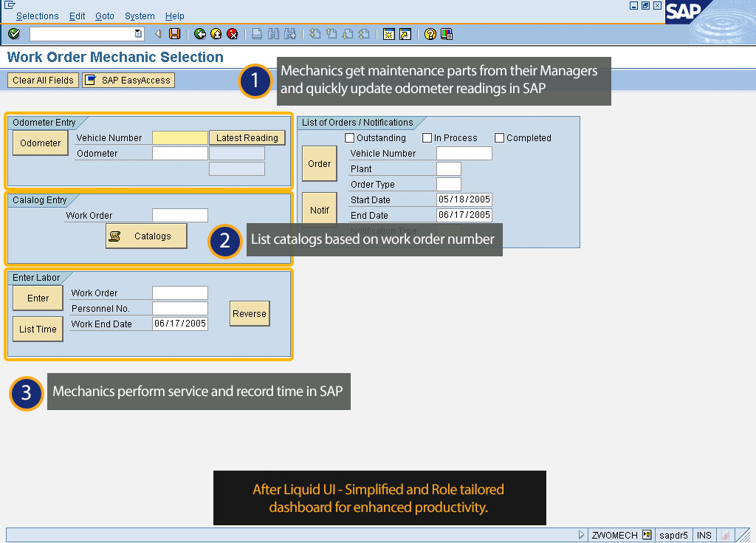The width and height of the screenshot is (756, 543).
Task: Open the command field history dropdown
Action: click(139, 34)
